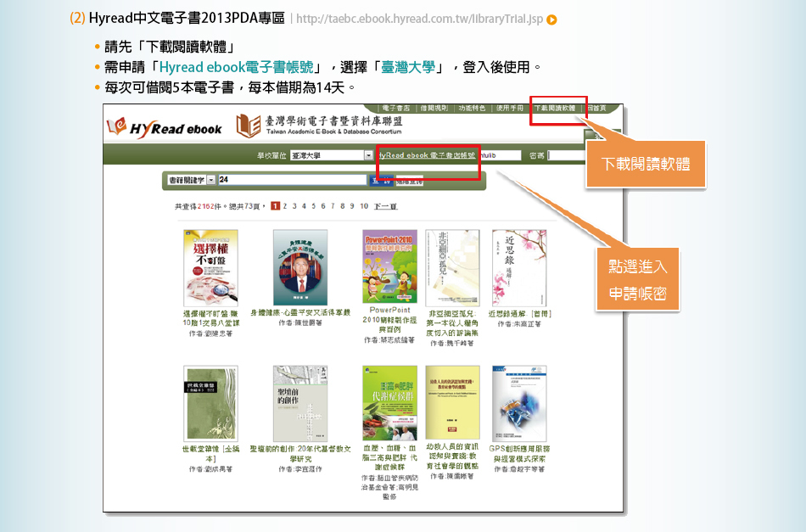Open the Hyread ebook電子書帳號 link in instructions
This screenshot has height=532, width=806.
coord(237,67)
